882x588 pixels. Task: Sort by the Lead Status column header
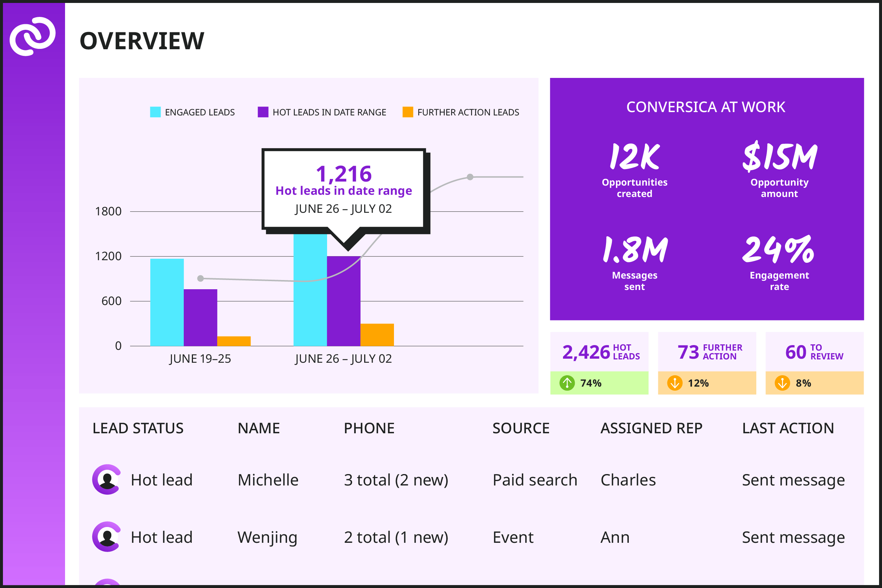[138, 428]
